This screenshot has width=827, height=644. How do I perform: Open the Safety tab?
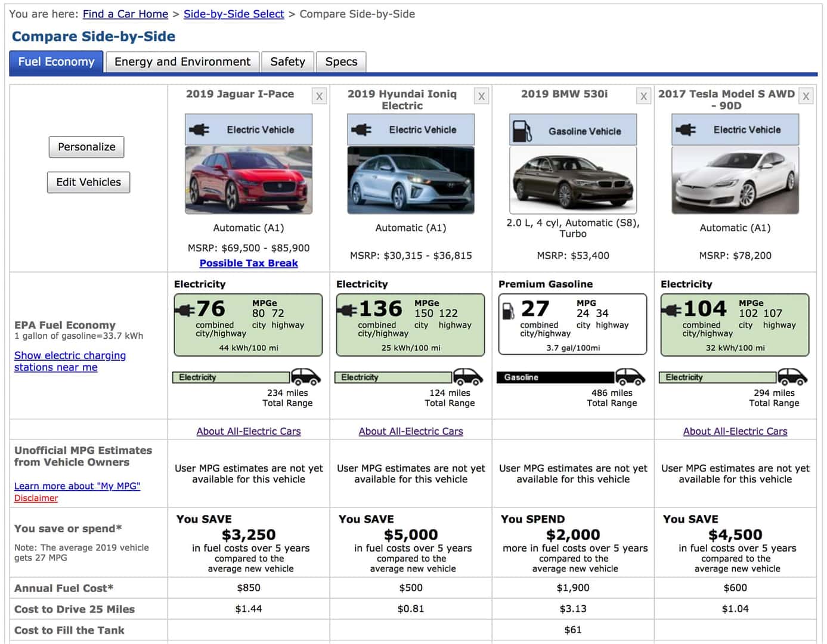click(x=287, y=61)
